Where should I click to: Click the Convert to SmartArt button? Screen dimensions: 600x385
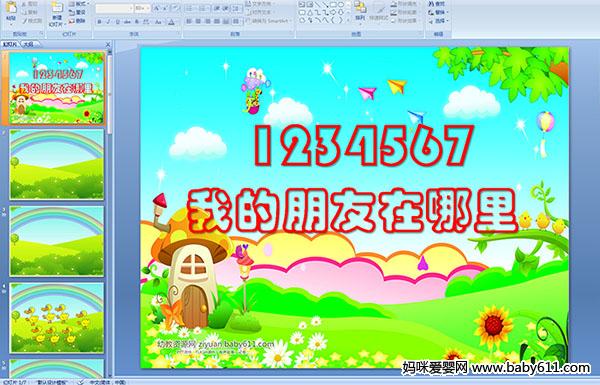269,21
